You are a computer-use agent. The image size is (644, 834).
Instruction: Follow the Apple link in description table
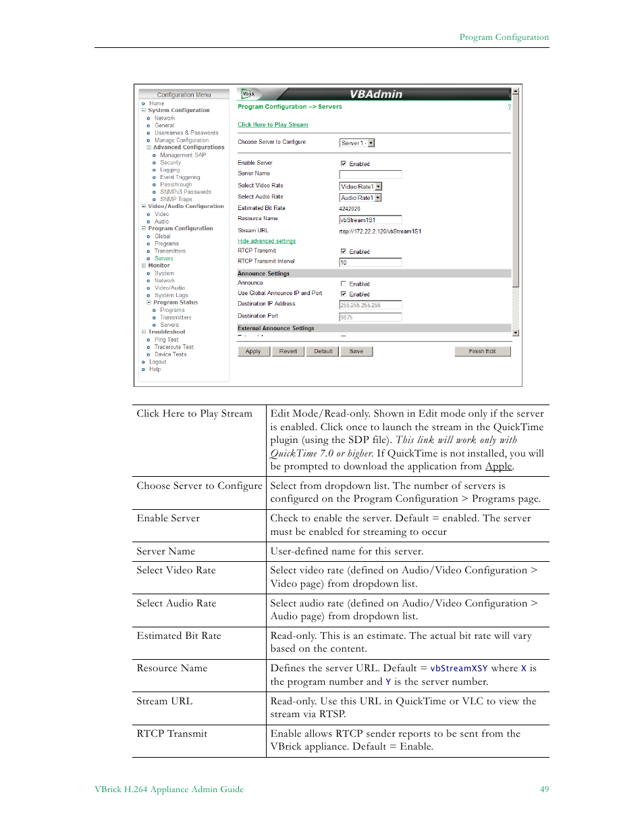coord(499,467)
